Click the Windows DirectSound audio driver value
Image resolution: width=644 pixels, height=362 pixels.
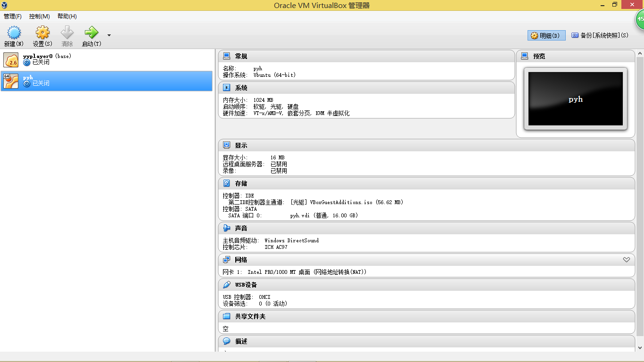click(x=291, y=240)
